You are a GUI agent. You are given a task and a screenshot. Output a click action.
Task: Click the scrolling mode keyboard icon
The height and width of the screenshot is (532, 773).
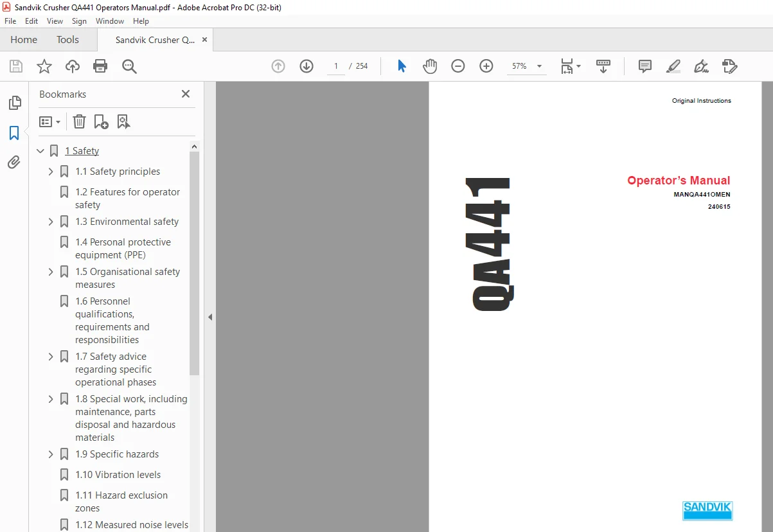(603, 66)
